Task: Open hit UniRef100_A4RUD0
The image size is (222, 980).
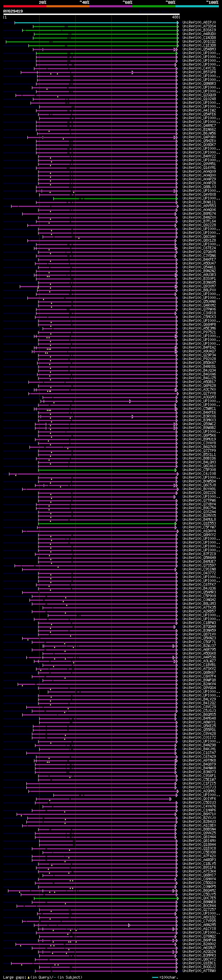Action: coord(199,34)
